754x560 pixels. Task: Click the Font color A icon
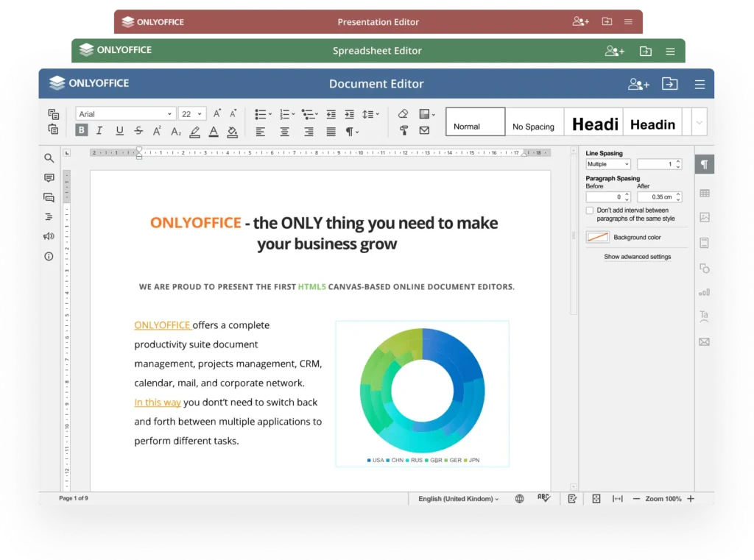pyautogui.click(x=214, y=132)
